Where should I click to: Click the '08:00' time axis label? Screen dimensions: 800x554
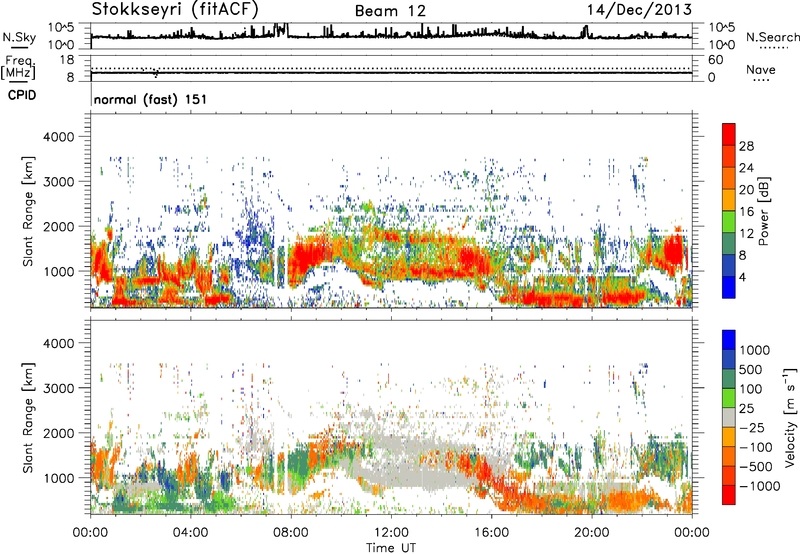[x=291, y=533]
